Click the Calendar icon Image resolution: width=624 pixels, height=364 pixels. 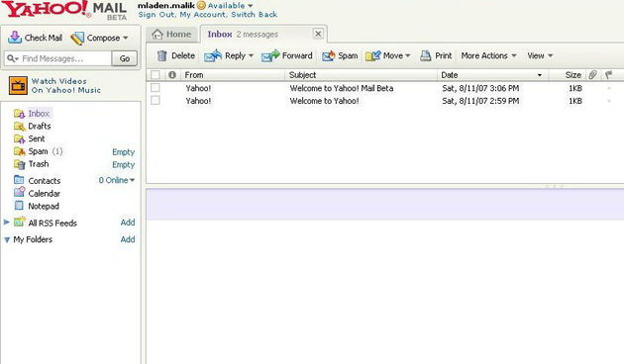click(x=20, y=192)
